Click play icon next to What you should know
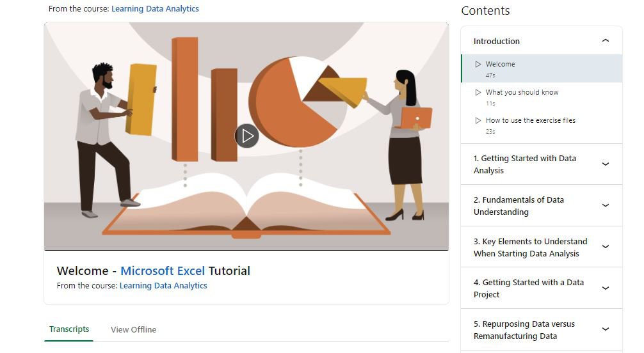This screenshot has height=353, width=644. [x=478, y=92]
